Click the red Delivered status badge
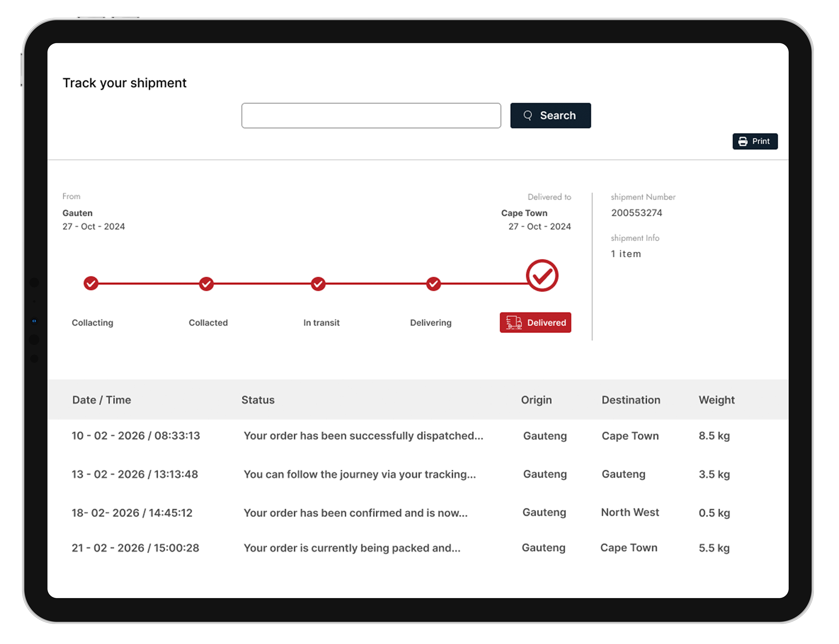 pos(535,322)
